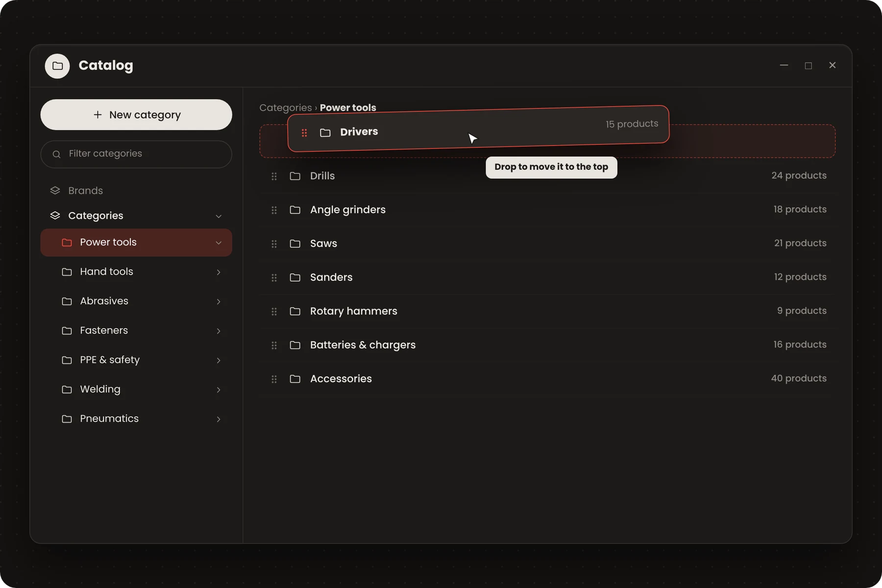Click the folder icon beside Saws
This screenshot has height=588, width=882.
point(295,244)
